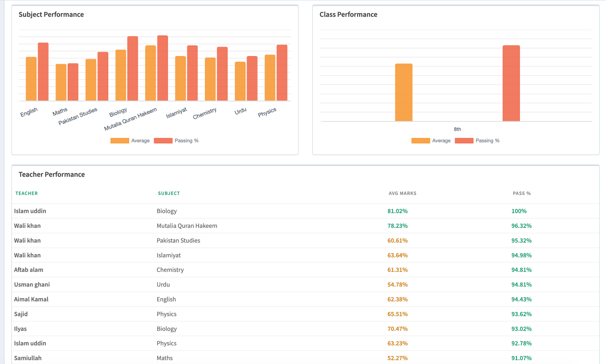This screenshot has height=364, width=606.
Task: Select Wali khan in Mutalia Quran Hakeem row
Action: click(27, 226)
